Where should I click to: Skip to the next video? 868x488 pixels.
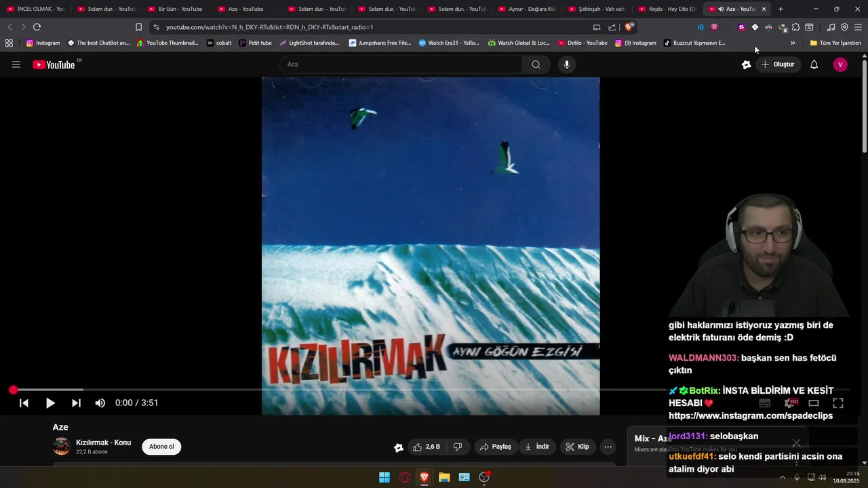[x=76, y=403]
